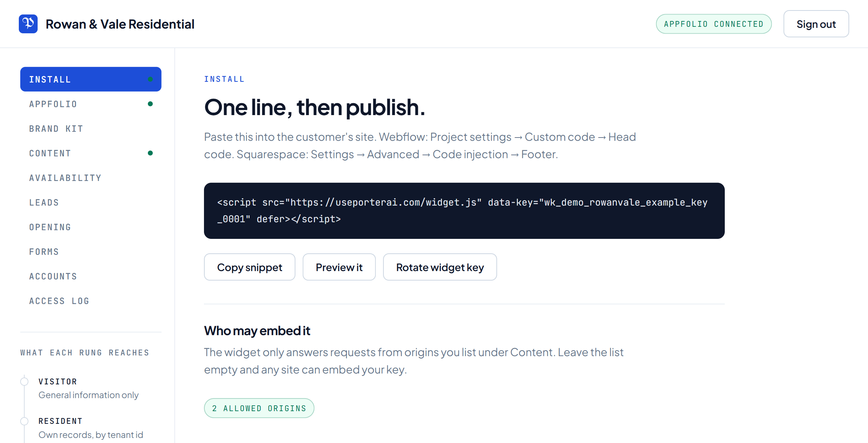Image resolution: width=868 pixels, height=443 pixels.
Task: Click the Copy snippet button
Action: (x=250, y=267)
